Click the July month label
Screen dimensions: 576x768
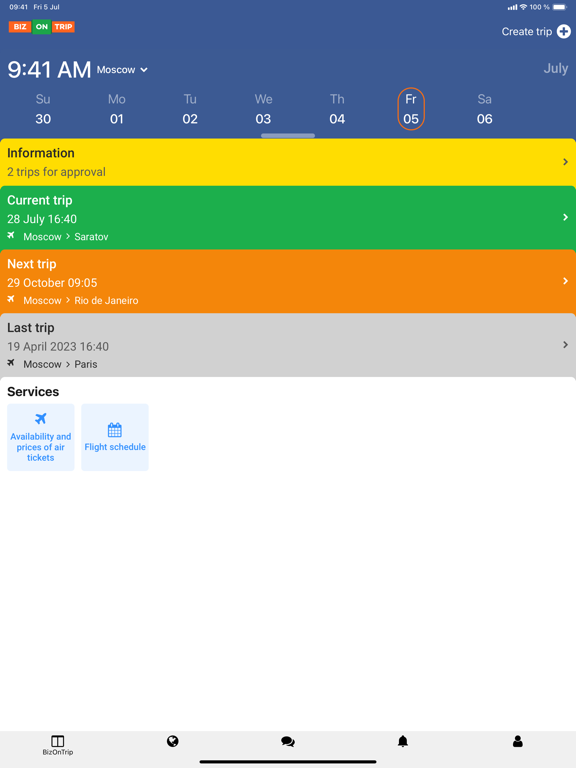point(555,69)
